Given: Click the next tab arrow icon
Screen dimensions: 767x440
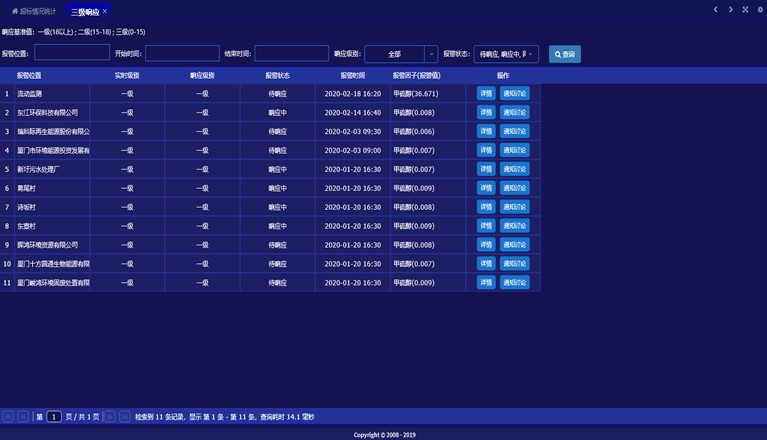Looking at the screenshot, I should [x=731, y=10].
